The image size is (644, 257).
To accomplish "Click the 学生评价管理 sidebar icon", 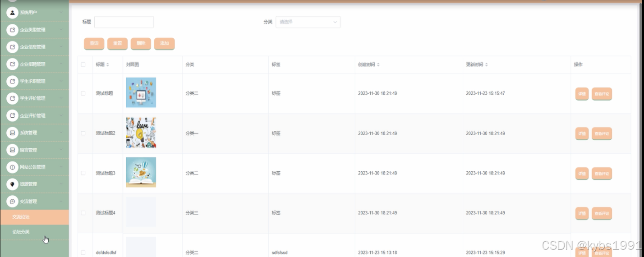I will 12,98.
